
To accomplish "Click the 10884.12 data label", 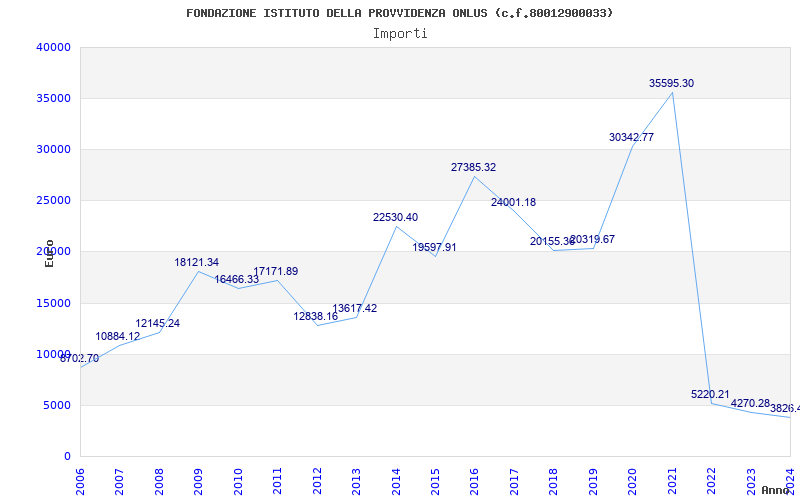I will [x=117, y=337].
